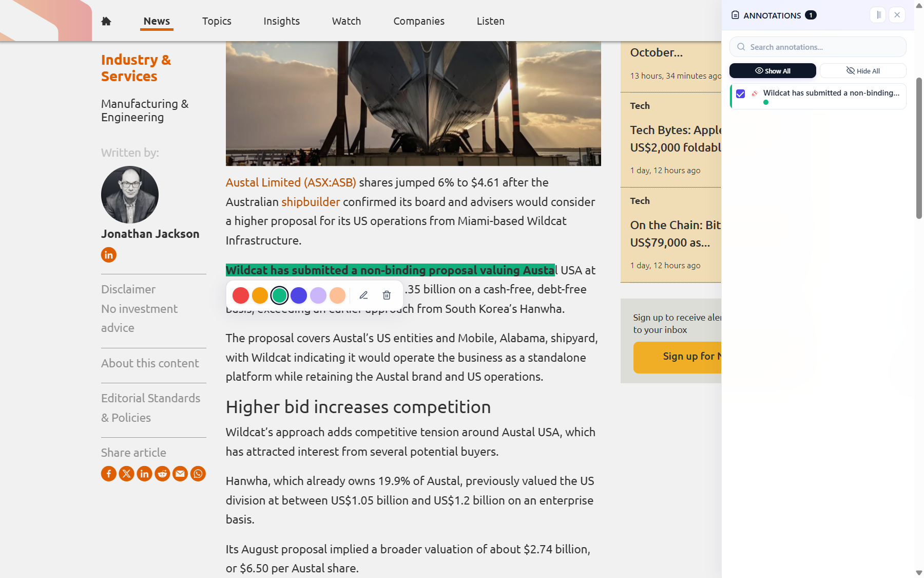Image resolution: width=924 pixels, height=578 pixels.
Task: Choose blue highlight color
Action: [x=299, y=295]
